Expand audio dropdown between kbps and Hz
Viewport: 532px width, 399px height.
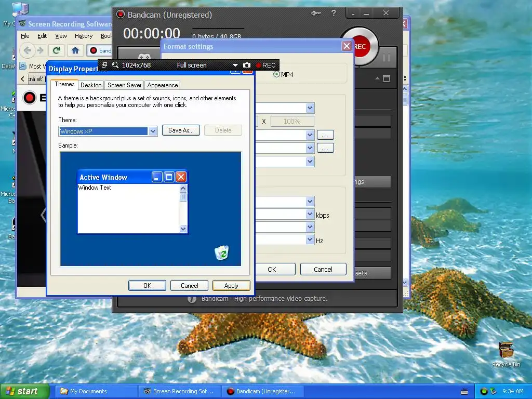310,227
